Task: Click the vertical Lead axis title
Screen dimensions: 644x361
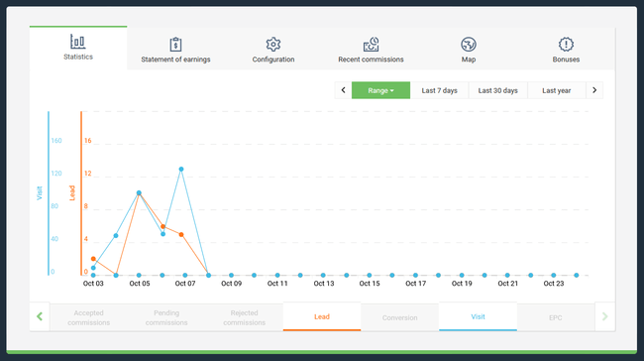Action: [72, 193]
